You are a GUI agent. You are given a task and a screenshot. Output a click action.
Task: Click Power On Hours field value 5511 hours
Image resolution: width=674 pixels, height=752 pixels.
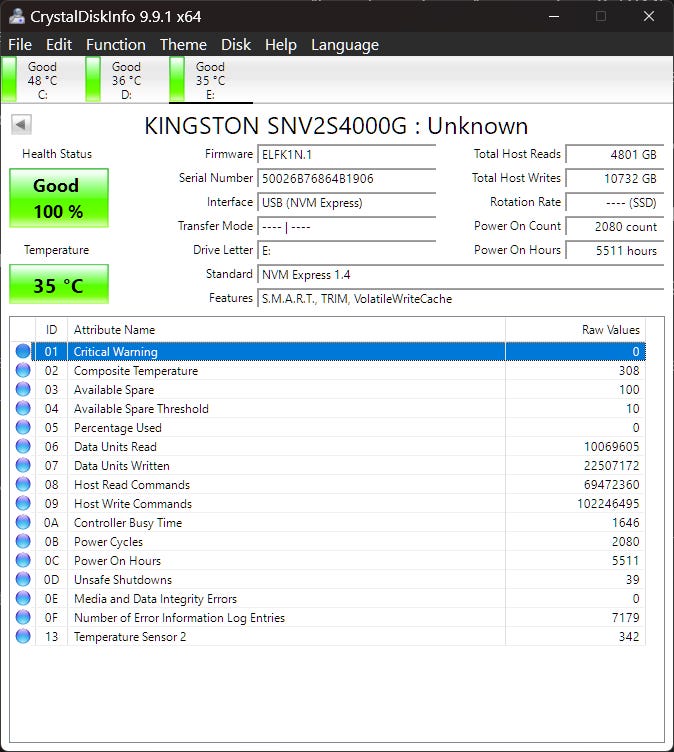(x=615, y=250)
